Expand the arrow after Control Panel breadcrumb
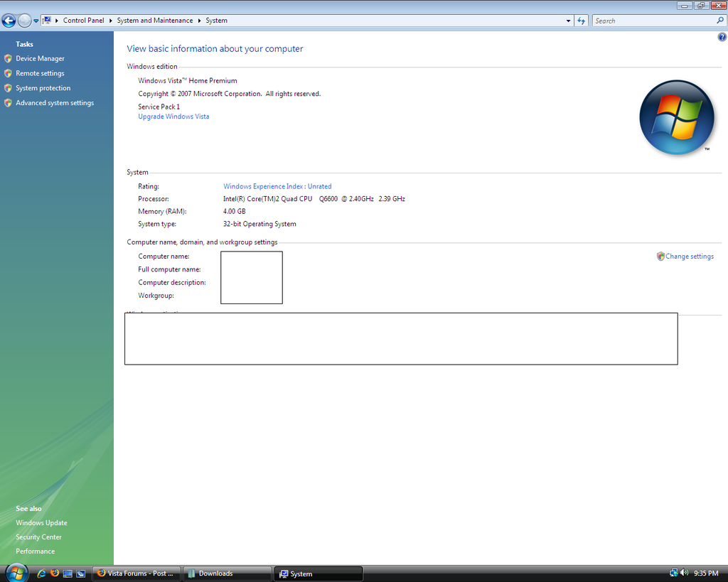The image size is (728, 582). click(x=110, y=21)
